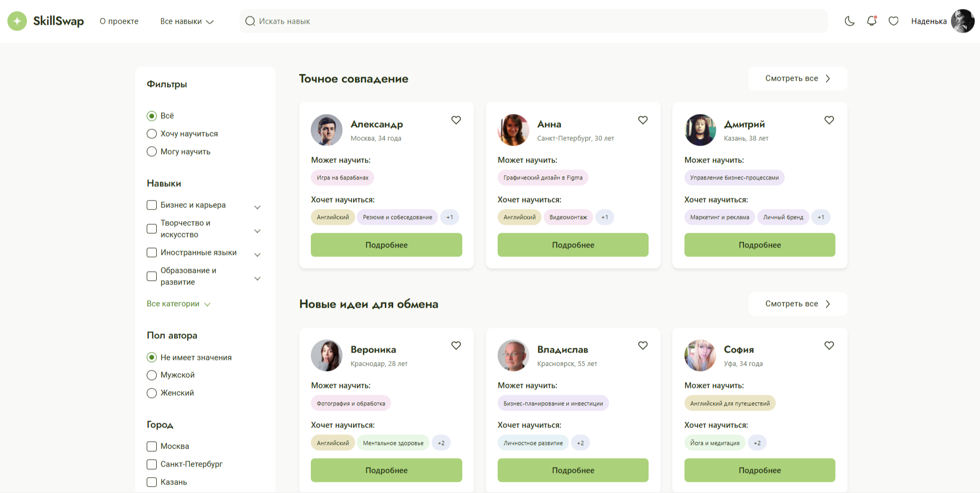Select the Женский gender radio button

coord(151,393)
